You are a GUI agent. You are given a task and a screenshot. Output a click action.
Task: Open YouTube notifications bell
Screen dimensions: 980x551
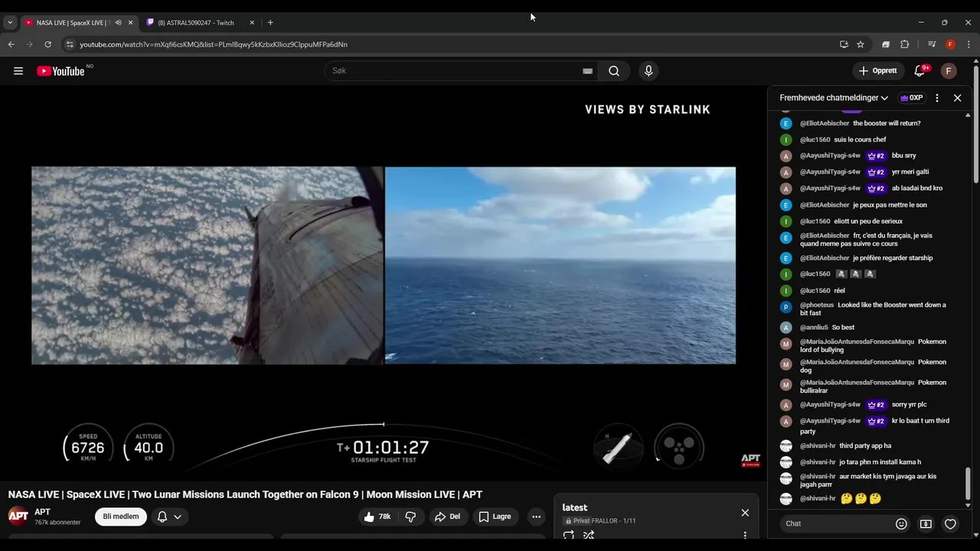pyautogui.click(x=920, y=71)
